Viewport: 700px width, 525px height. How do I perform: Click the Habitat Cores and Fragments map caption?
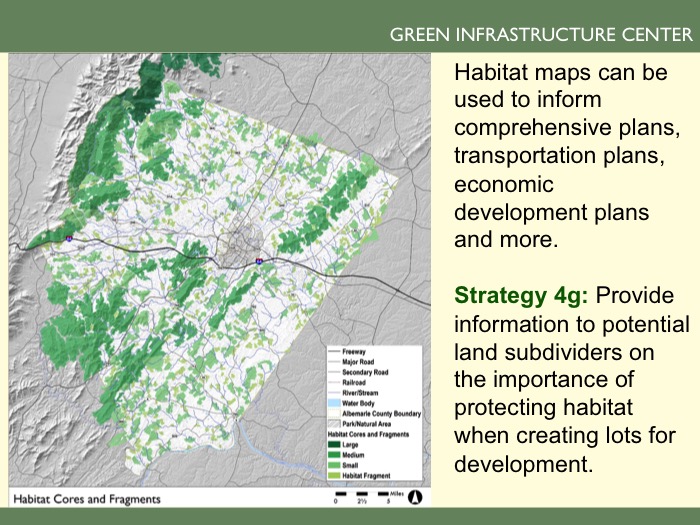86,498
